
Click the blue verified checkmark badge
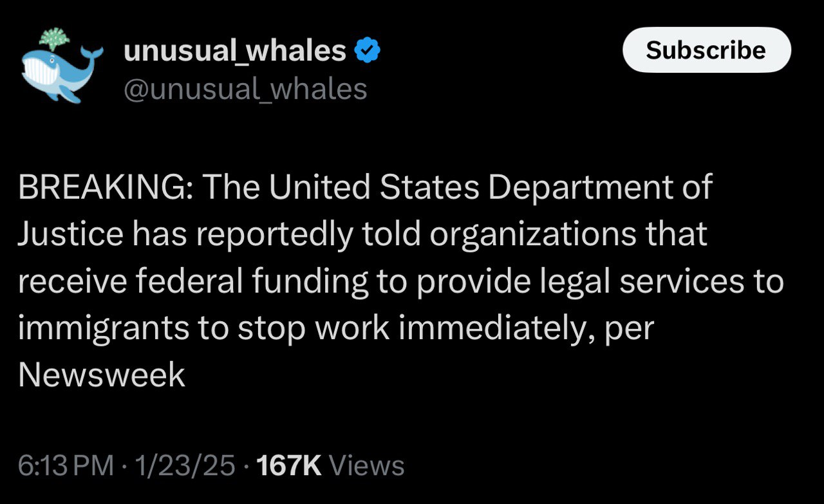tap(368, 51)
